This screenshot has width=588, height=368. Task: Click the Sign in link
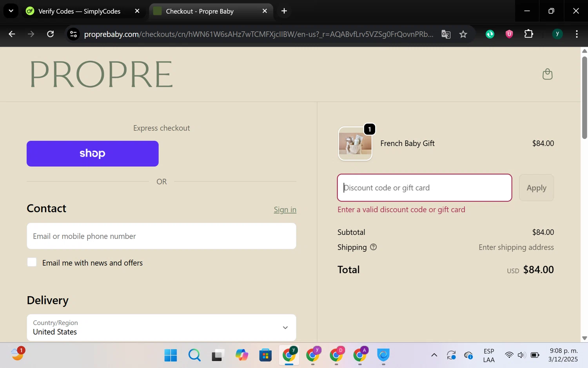285,210
